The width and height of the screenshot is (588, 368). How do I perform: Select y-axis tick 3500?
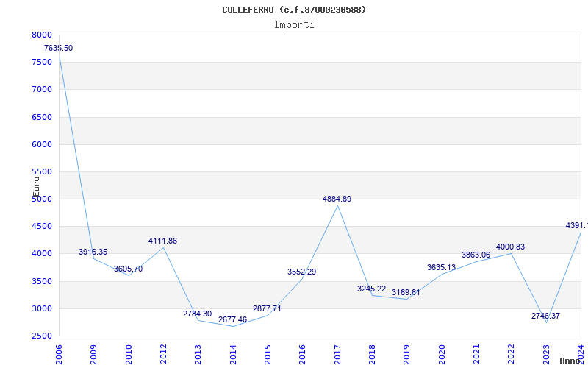coord(42,282)
